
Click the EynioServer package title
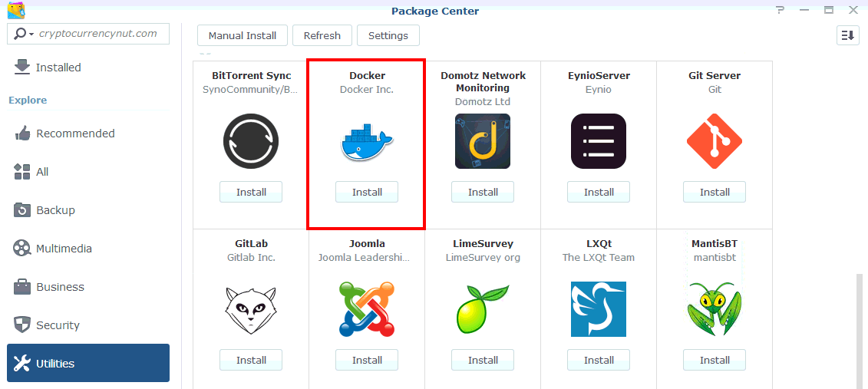(x=599, y=75)
